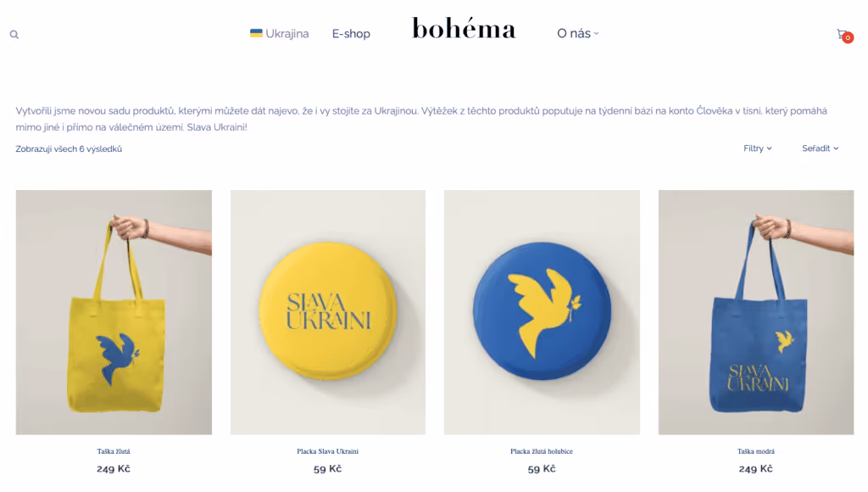Open the Seřadit sorting dropdown
Viewport: 868px width, 492px height.
coord(820,148)
